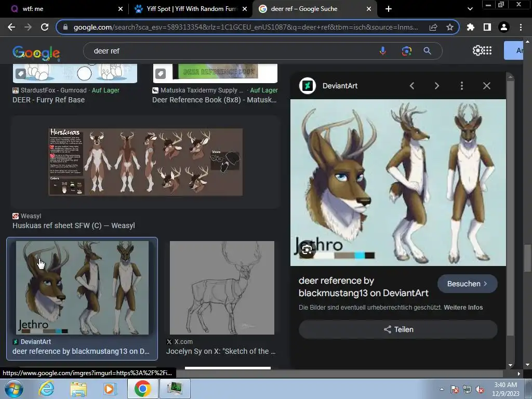Click the page vertical scrollbar thumb
The height and width of the screenshot is (399, 532).
click(528, 258)
